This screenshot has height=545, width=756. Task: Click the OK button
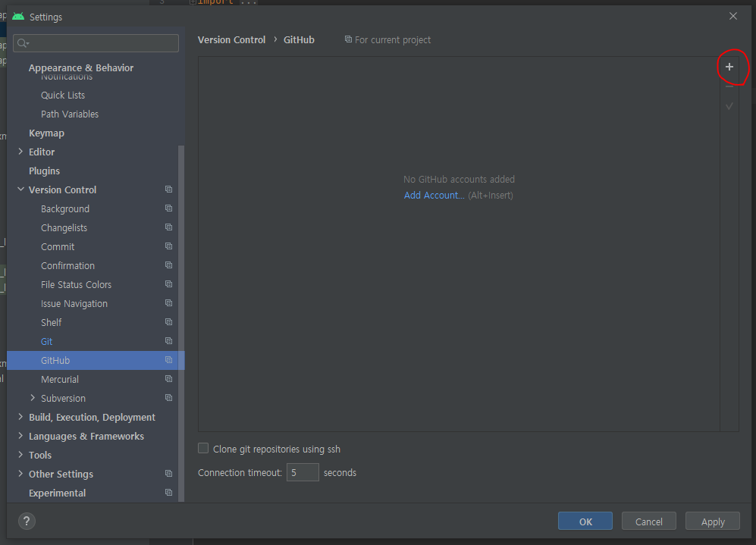585,522
